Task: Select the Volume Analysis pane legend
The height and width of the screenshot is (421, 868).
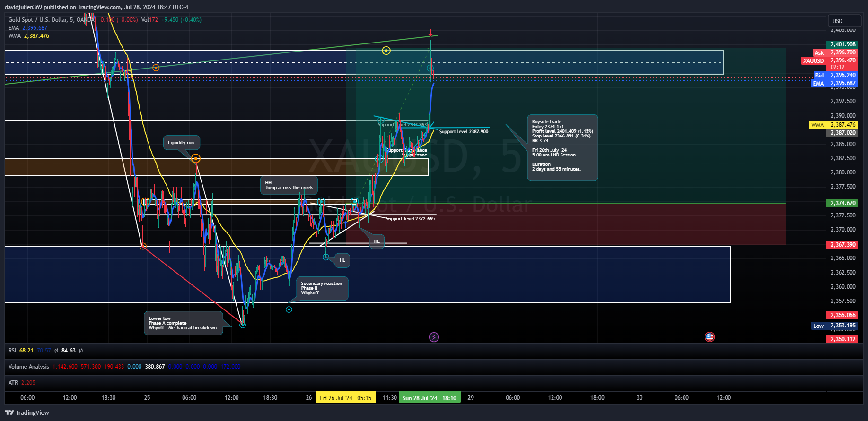Action: point(28,367)
